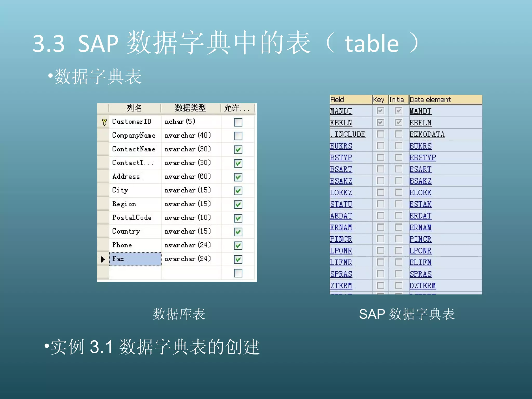Click the Key column header
The image size is (532, 399).
click(380, 99)
